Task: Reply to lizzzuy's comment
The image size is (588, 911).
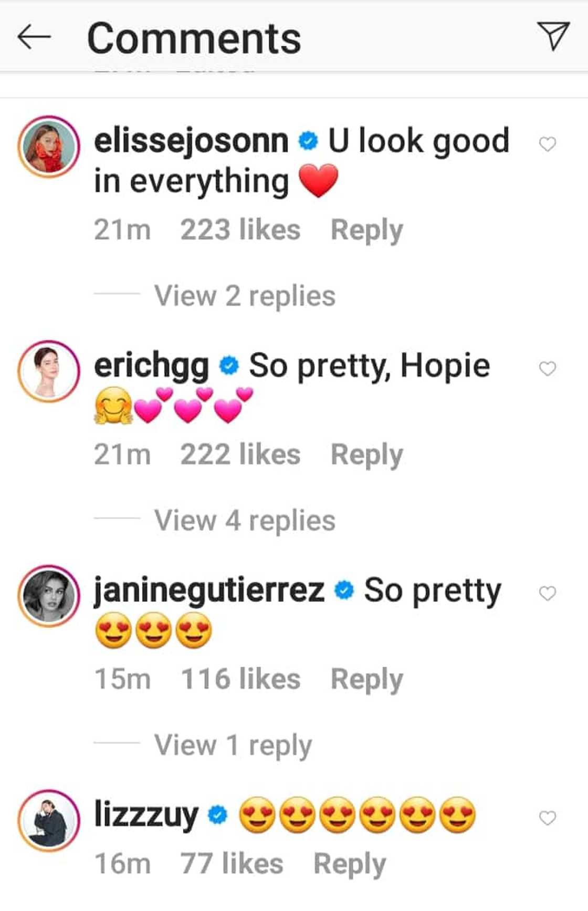Action: pyautogui.click(x=349, y=864)
